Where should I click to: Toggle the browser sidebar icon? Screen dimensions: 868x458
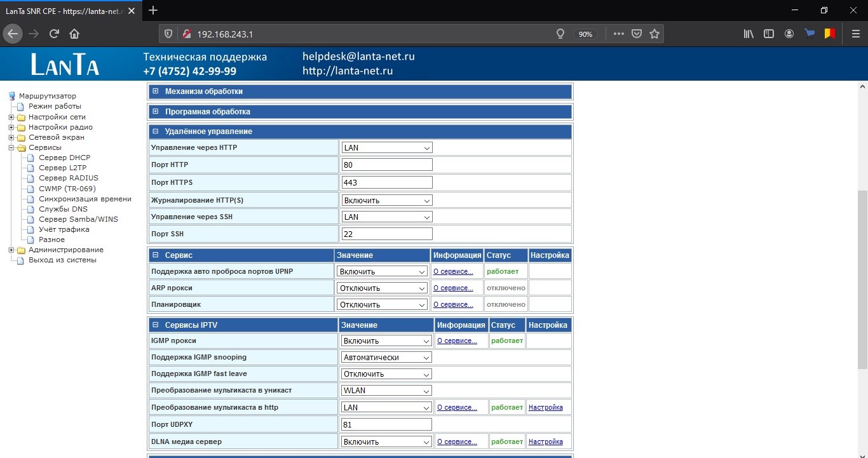[x=769, y=34]
